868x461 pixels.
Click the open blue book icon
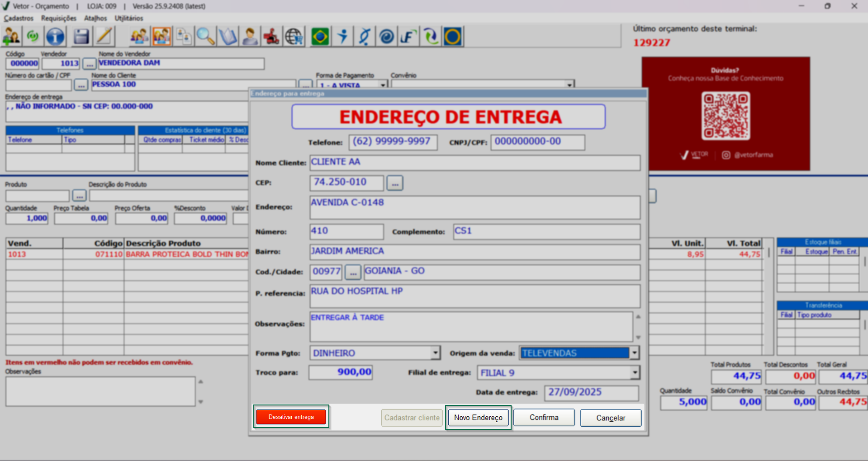coord(228,37)
